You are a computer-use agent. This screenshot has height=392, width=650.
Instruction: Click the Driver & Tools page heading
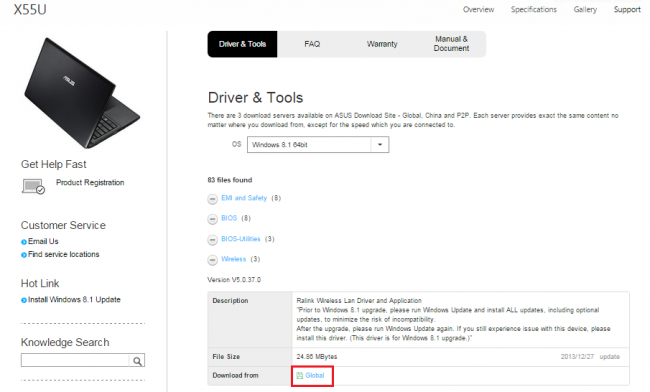255,98
